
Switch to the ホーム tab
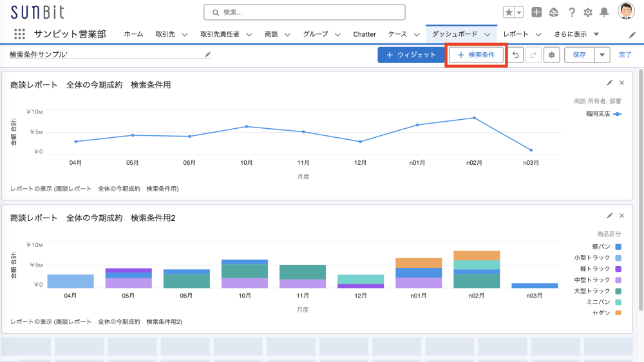coord(133,34)
